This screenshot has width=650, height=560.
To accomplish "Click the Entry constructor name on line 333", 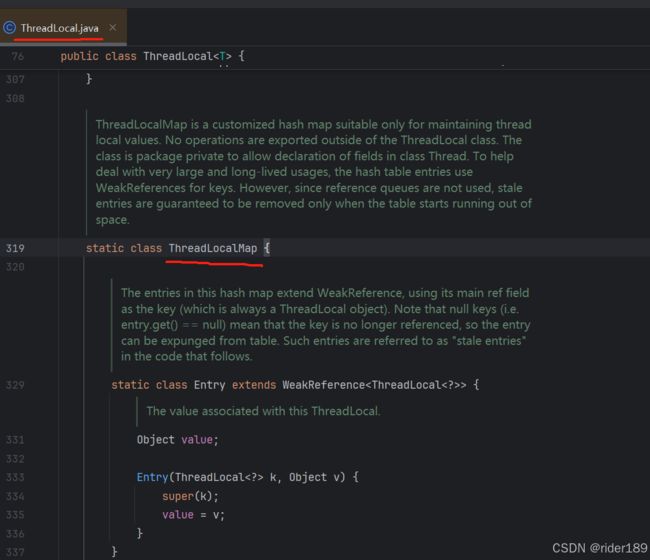I will (x=152, y=477).
